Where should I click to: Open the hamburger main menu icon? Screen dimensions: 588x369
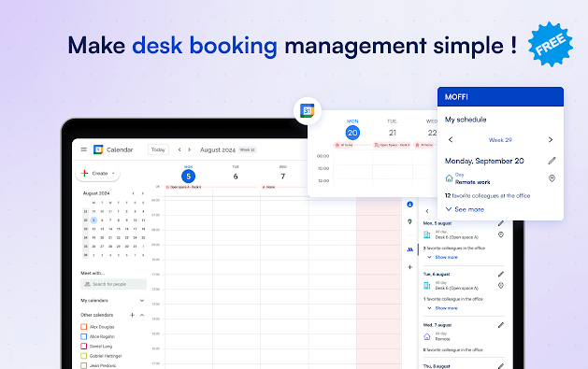point(84,149)
